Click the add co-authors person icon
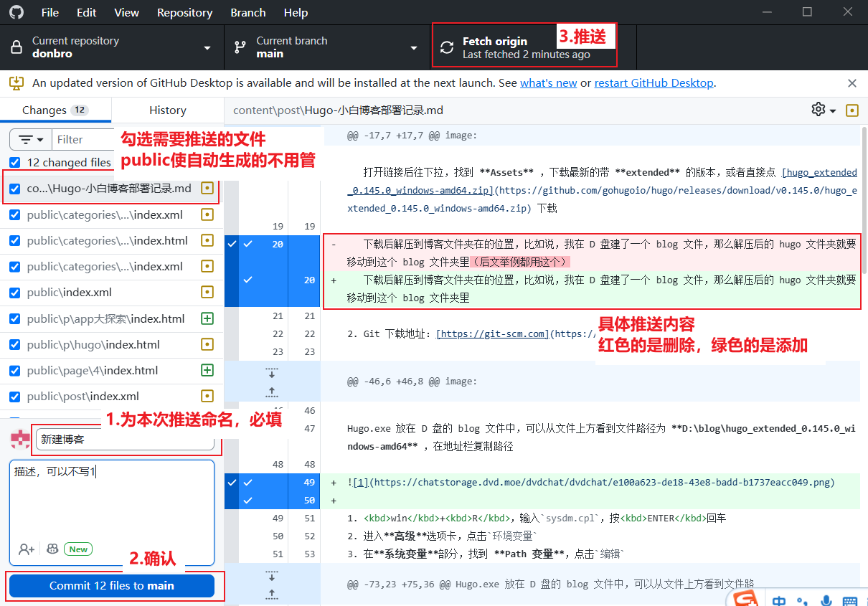868x606 pixels. 27,549
